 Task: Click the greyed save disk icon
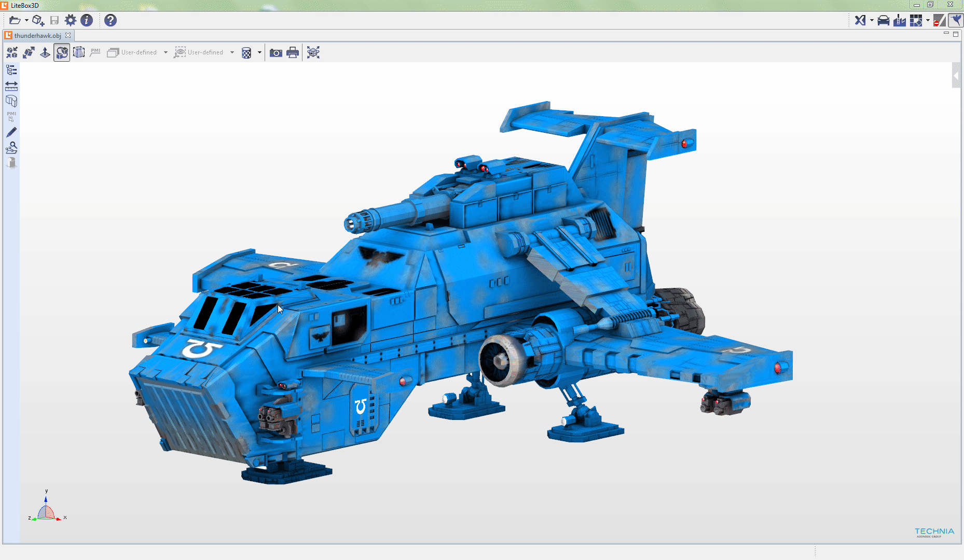[54, 20]
